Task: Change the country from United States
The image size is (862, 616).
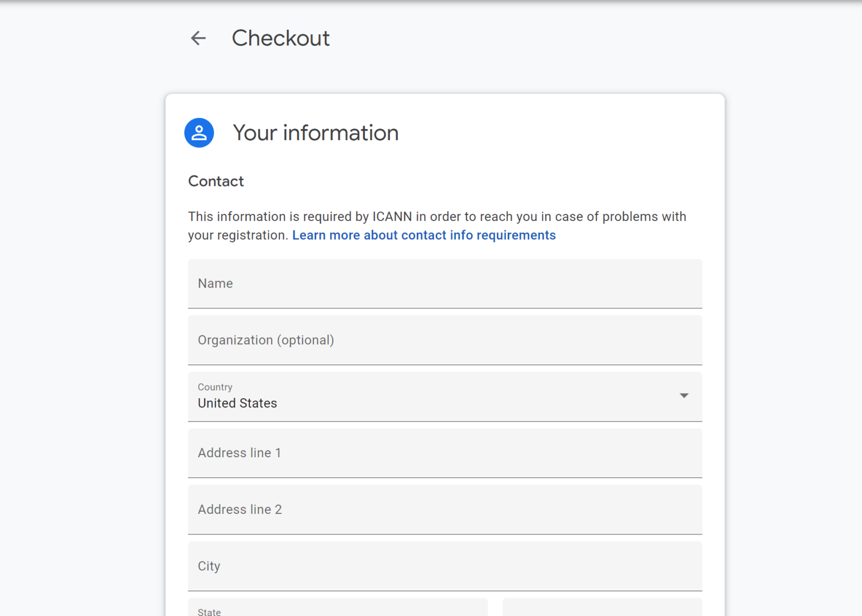Action: 445,396
